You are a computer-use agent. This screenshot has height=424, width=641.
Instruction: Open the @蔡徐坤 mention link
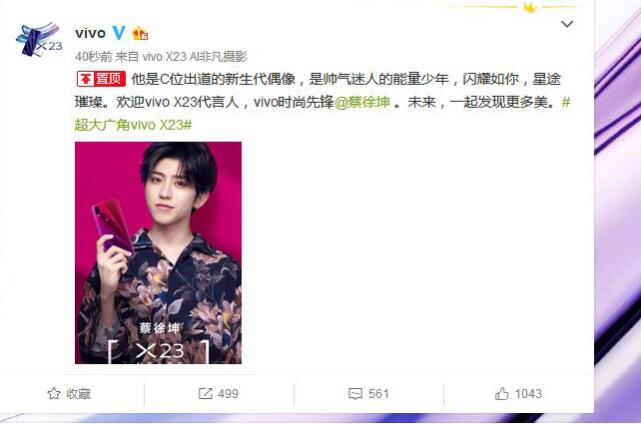point(362,102)
